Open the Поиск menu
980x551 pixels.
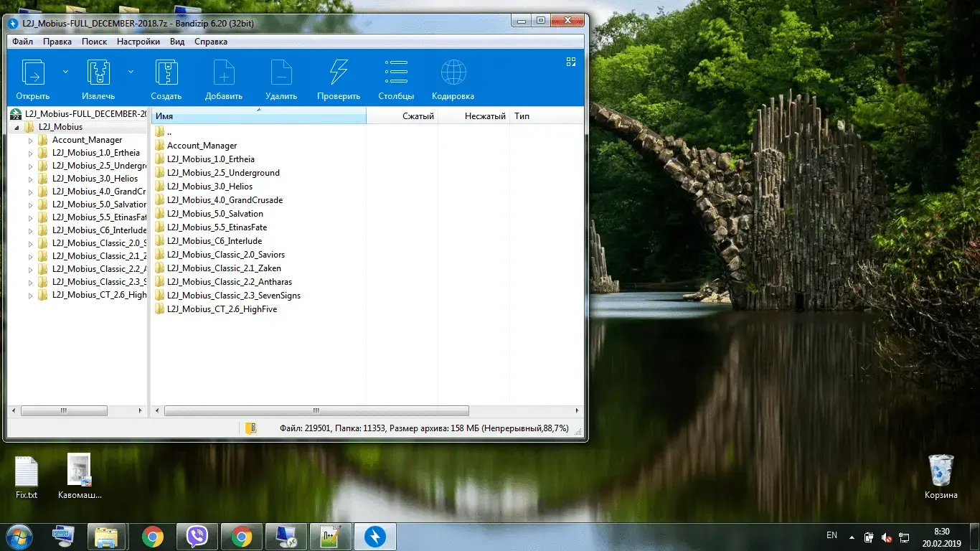coord(94,42)
